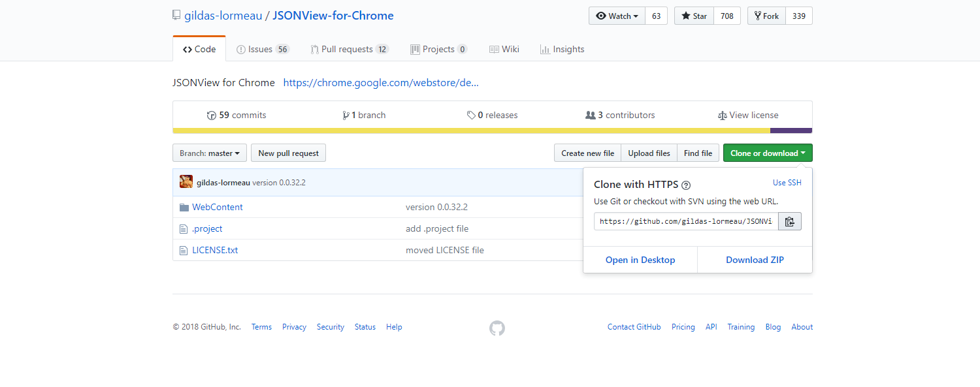This screenshot has width=980, height=387.
Task: Open the chrome.google.com webstore link
Action: (381, 83)
